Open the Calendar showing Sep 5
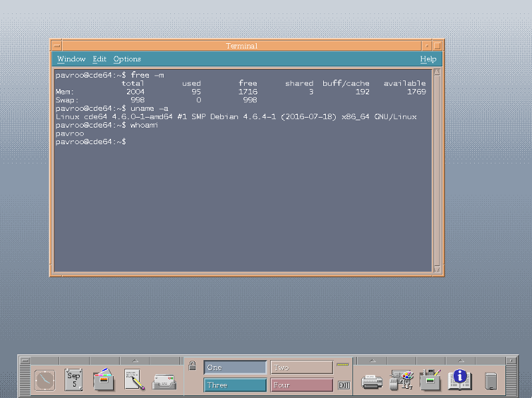This screenshot has height=398, width=532. coord(73,381)
